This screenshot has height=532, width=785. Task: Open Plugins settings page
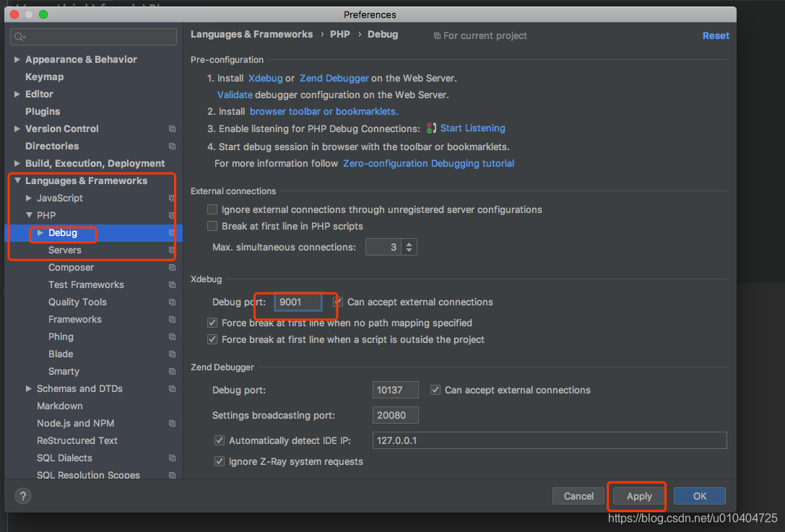pyautogui.click(x=43, y=112)
